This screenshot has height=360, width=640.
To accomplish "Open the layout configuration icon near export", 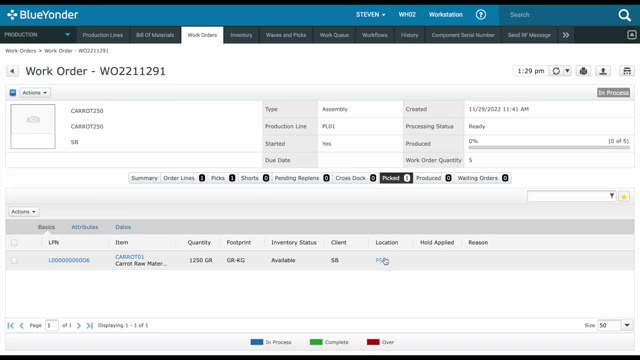I will [627, 71].
